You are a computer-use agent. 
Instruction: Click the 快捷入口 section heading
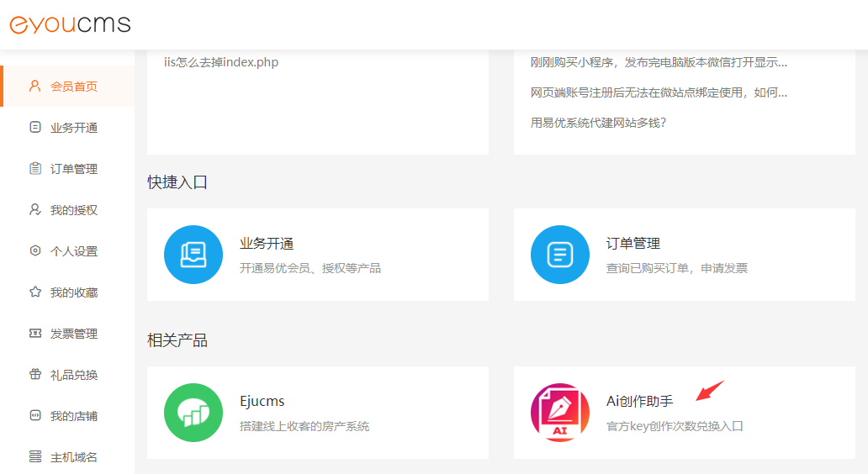[177, 182]
